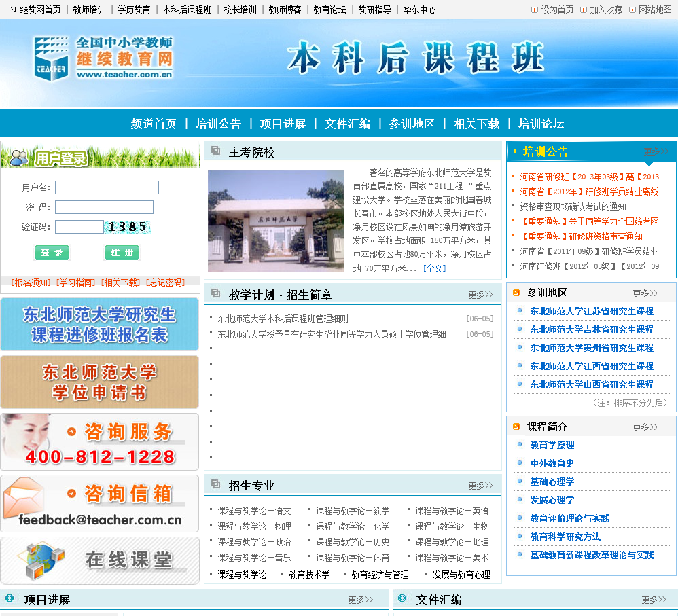Open the 学位申请书 banner

[x=99, y=382]
